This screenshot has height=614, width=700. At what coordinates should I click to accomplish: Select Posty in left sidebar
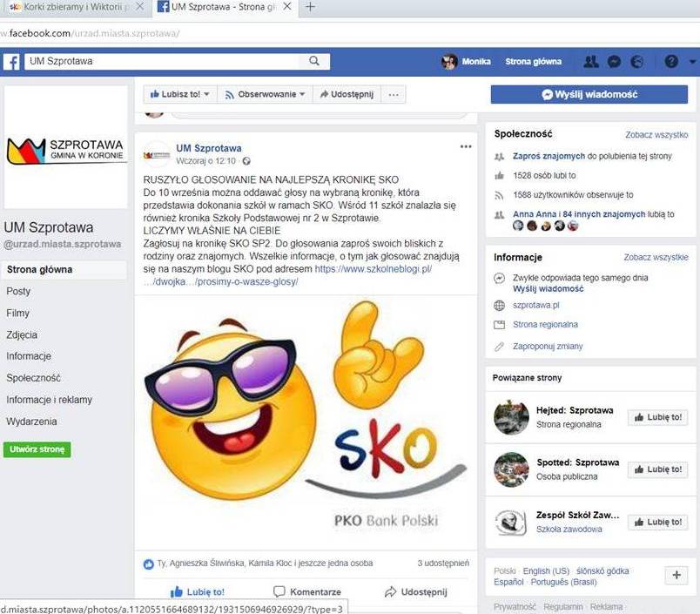18,291
